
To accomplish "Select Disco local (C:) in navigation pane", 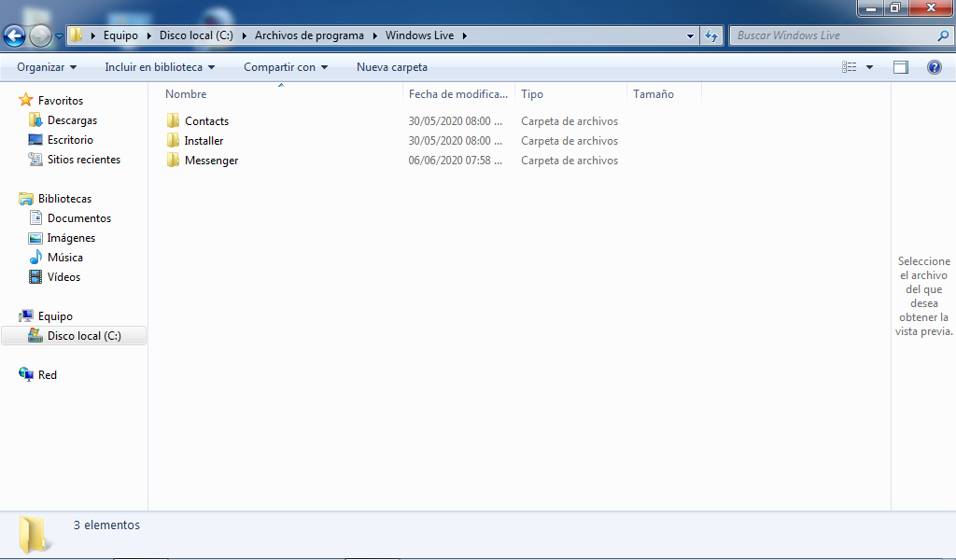I will pyautogui.click(x=74, y=336).
